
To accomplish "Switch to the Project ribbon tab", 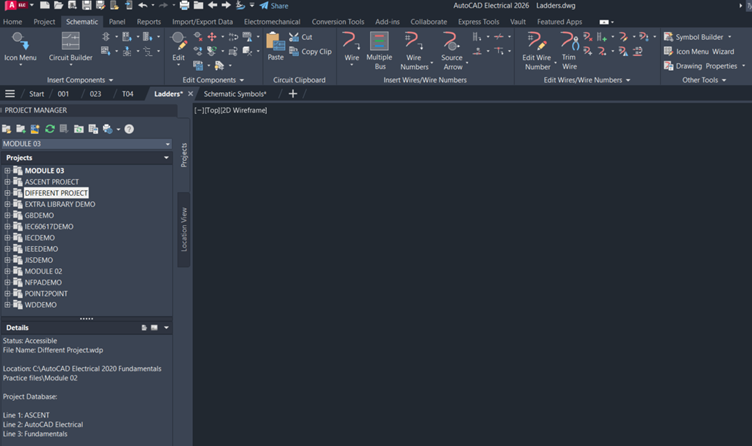I will click(44, 22).
